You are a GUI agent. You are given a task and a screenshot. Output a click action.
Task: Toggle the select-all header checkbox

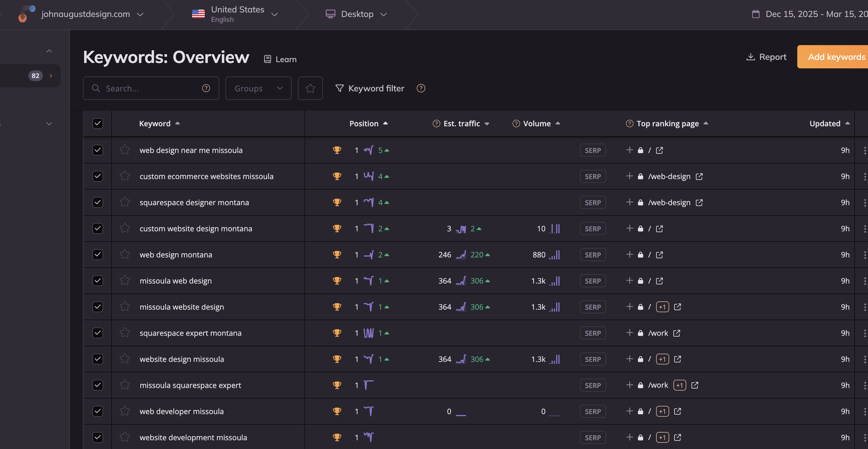(98, 124)
